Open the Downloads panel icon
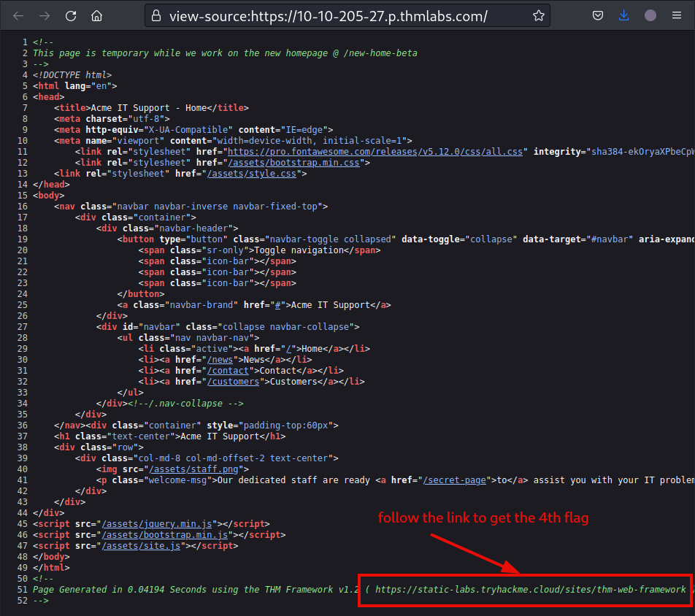 coord(623,15)
